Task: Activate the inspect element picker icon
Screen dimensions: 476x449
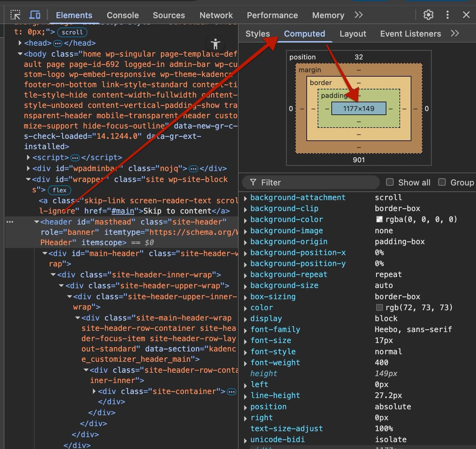Action: click(x=15, y=15)
